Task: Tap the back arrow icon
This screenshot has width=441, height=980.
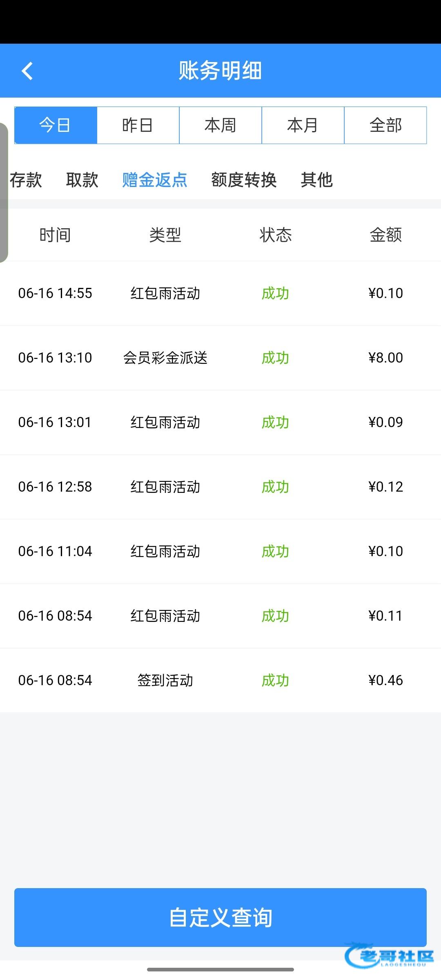Action: pyautogui.click(x=27, y=71)
